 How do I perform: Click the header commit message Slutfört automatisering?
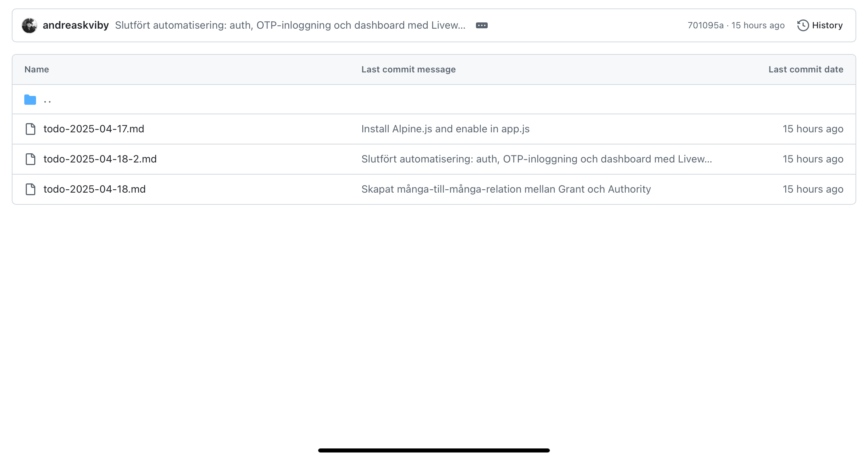point(290,25)
